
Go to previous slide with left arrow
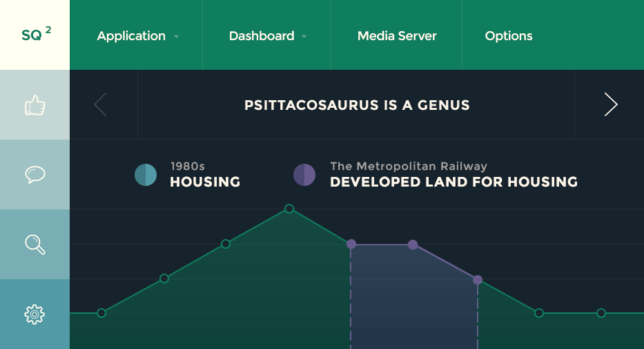(x=101, y=104)
